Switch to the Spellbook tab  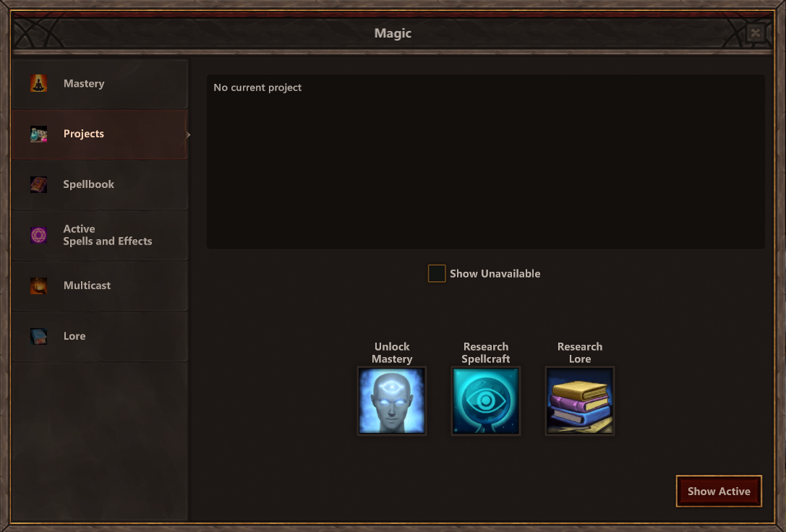[x=100, y=184]
